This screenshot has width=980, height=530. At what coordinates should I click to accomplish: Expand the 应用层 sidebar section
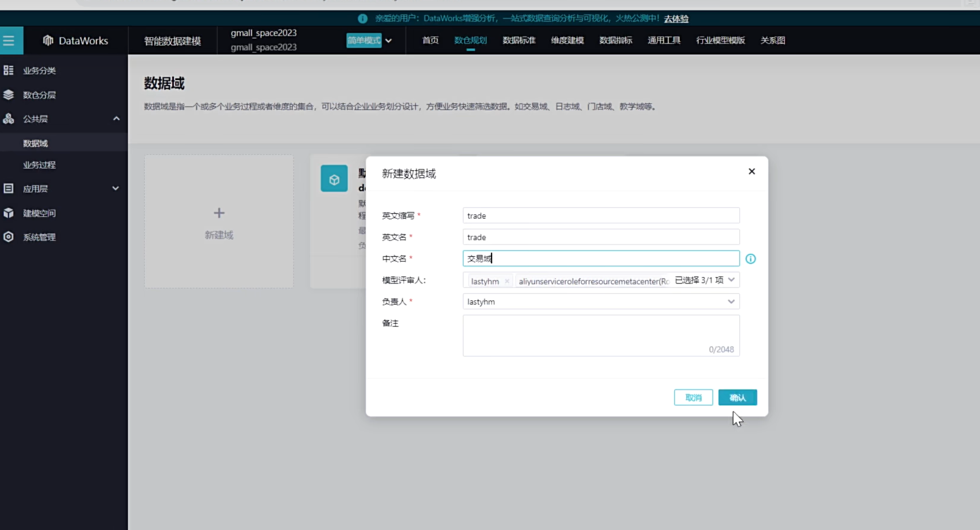click(115, 188)
